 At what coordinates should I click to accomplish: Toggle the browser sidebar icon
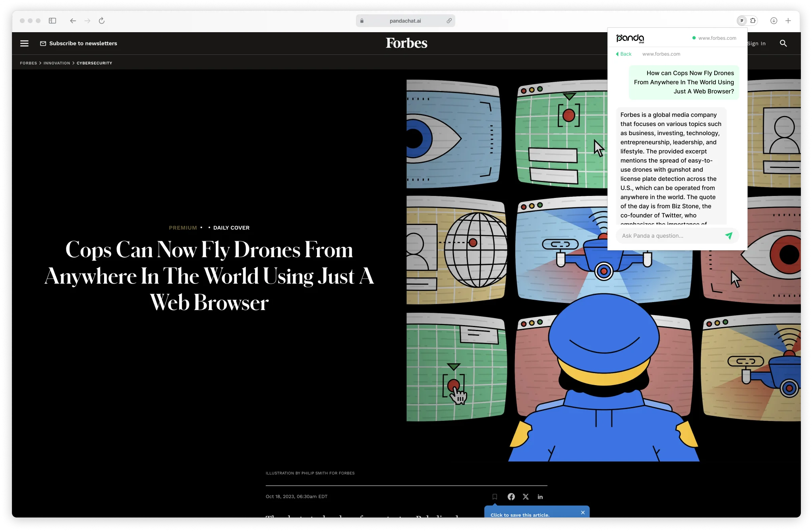52,21
